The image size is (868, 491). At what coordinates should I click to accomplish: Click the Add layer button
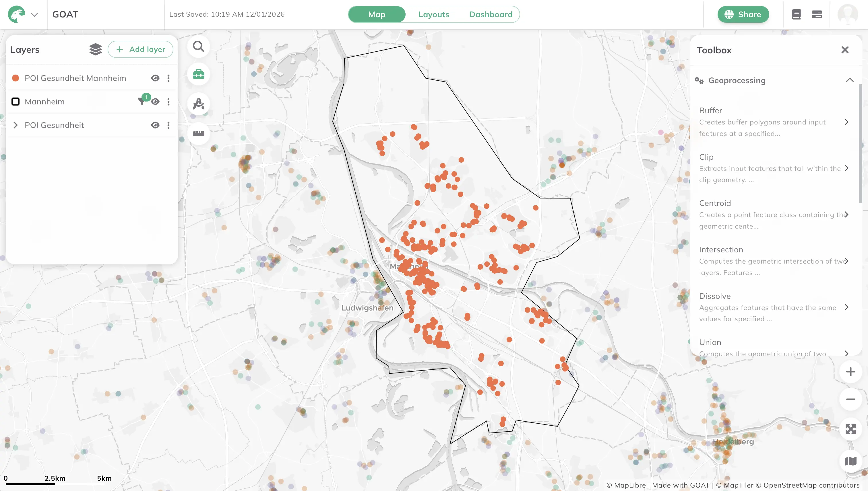pos(140,50)
